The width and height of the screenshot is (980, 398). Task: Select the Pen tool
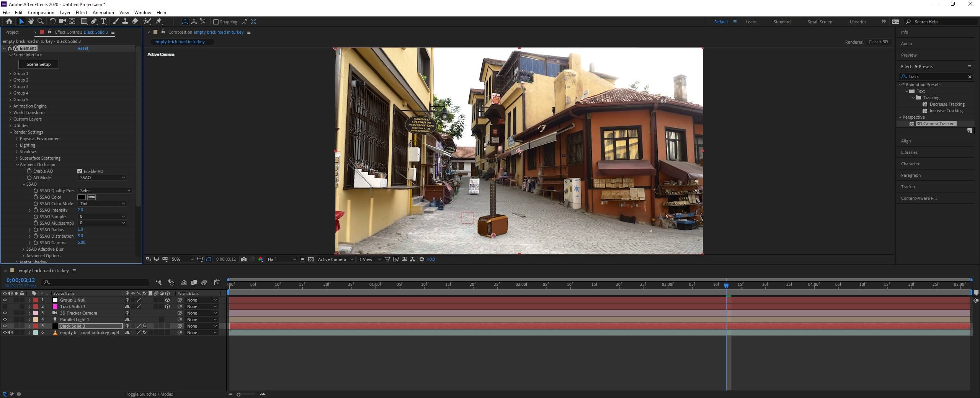click(94, 21)
